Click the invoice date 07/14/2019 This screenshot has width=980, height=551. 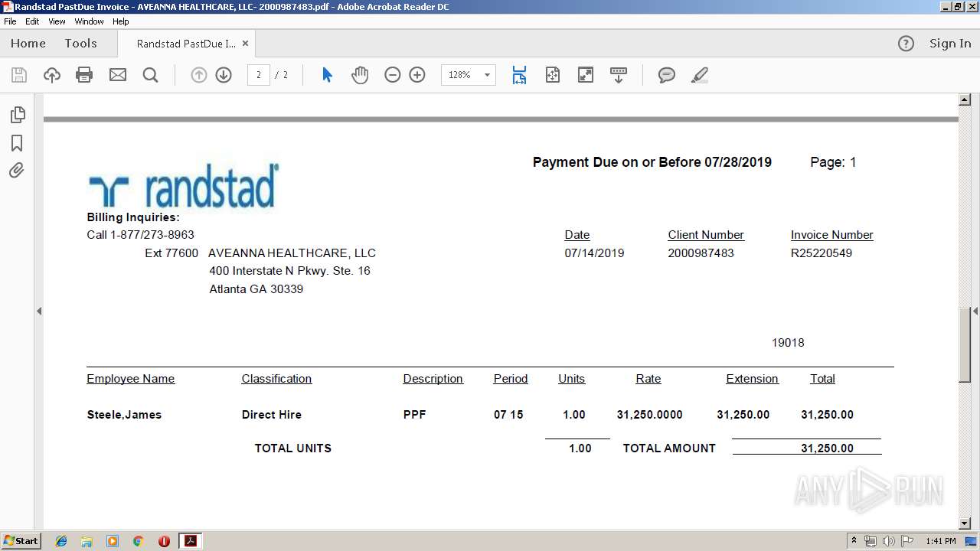[594, 253]
